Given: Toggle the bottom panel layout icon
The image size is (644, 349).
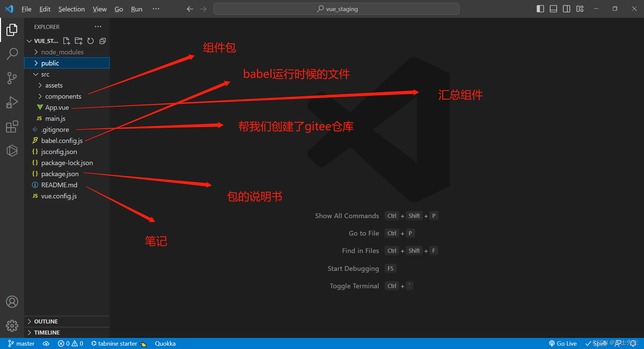Looking at the screenshot, I should click(x=553, y=9).
